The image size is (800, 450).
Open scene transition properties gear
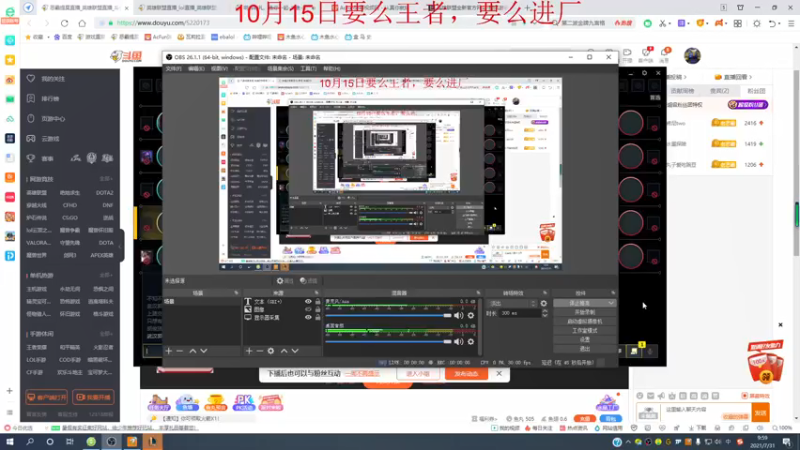click(544, 304)
